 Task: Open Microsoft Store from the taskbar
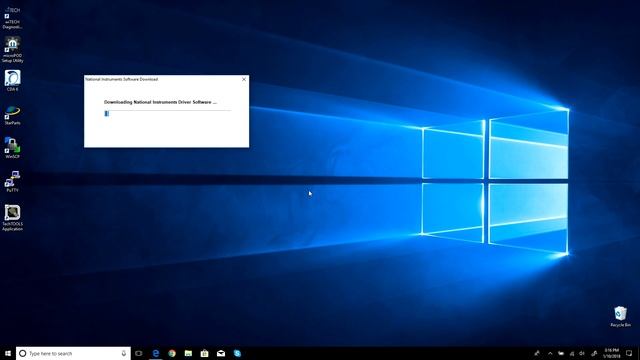[x=204, y=353]
